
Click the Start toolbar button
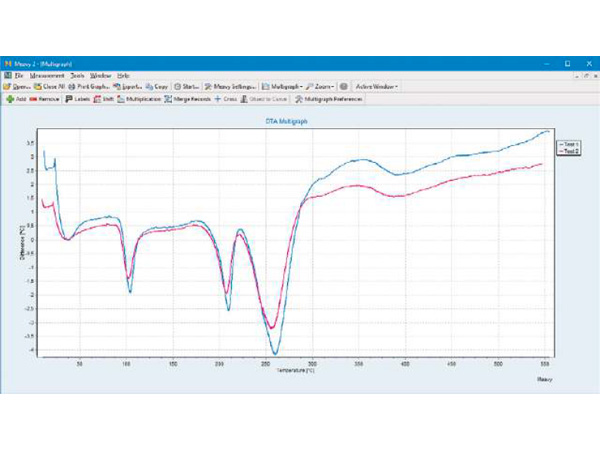coord(187,87)
